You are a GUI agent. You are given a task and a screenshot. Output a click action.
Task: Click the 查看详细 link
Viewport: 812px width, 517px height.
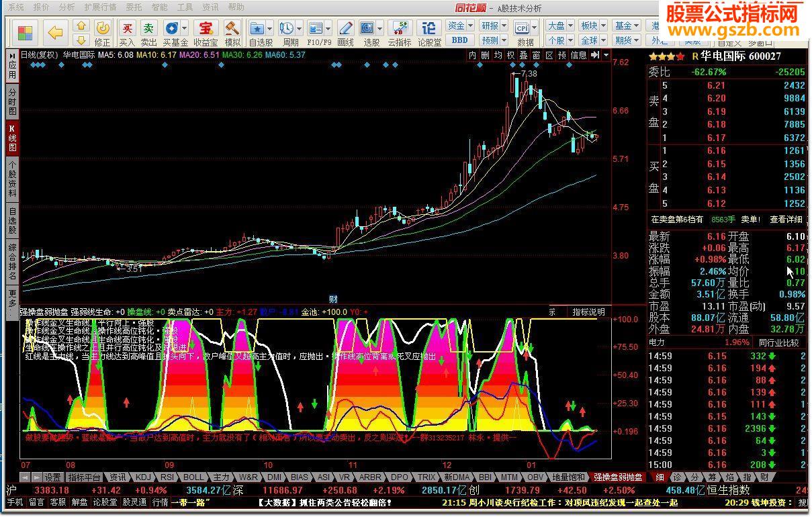pos(786,220)
